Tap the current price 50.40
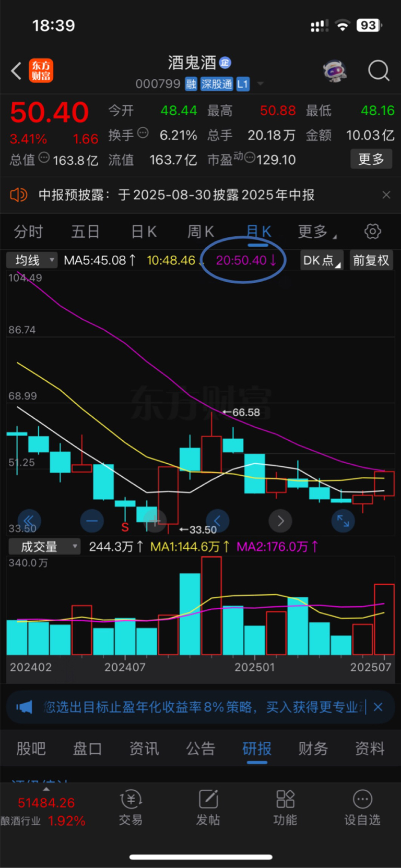This screenshot has width=401, height=868. pos(50,112)
